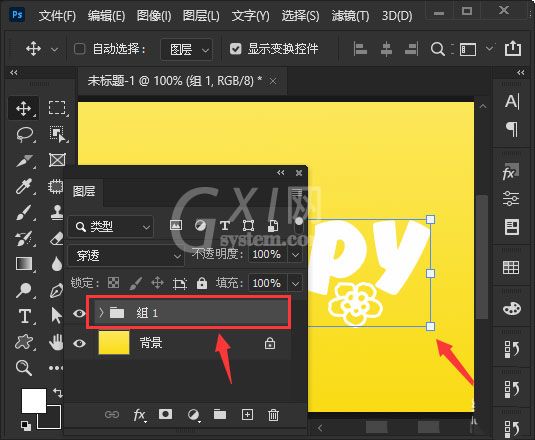Image resolution: width=535 pixels, height=440 pixels.
Task: Select the Frame tool with X box
Action: [57, 160]
